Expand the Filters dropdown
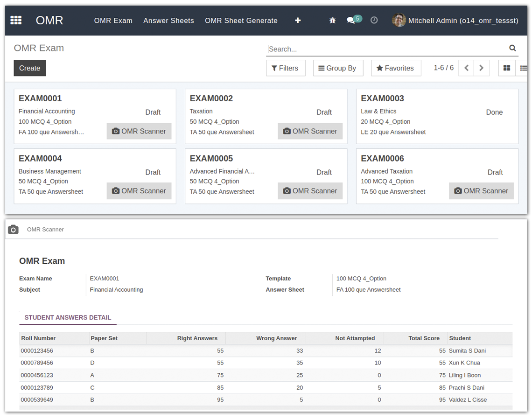Viewport: 532px width, 420px height. pyautogui.click(x=285, y=68)
